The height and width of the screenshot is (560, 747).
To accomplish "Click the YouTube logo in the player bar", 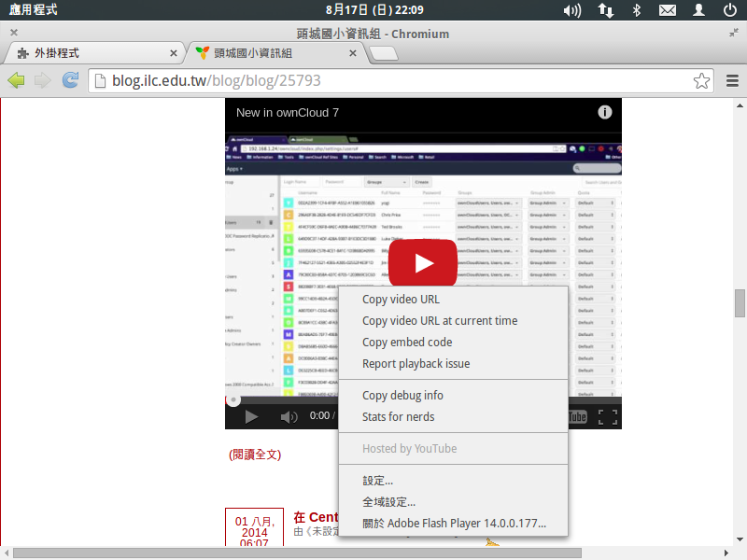I will (x=578, y=417).
